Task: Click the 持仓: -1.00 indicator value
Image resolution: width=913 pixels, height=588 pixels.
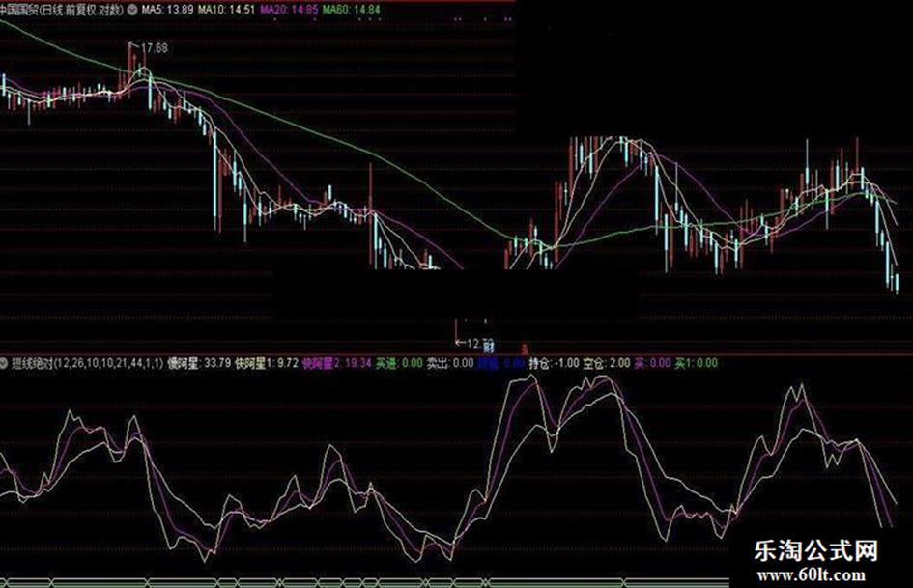Action: (554, 364)
